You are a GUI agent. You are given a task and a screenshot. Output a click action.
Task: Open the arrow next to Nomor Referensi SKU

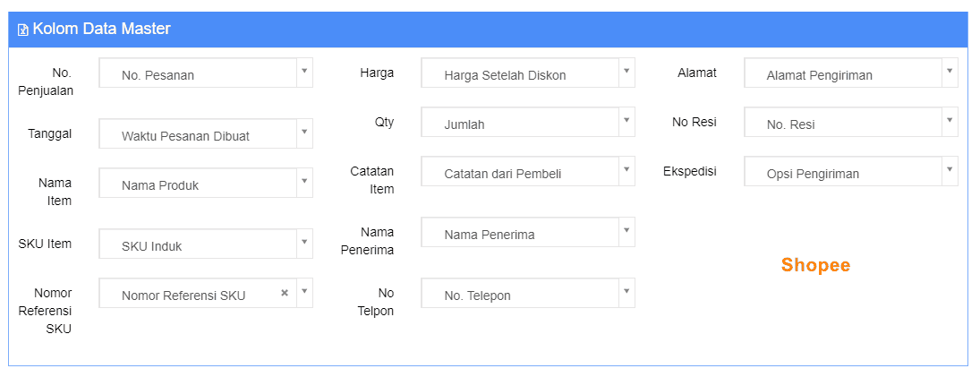tap(304, 291)
